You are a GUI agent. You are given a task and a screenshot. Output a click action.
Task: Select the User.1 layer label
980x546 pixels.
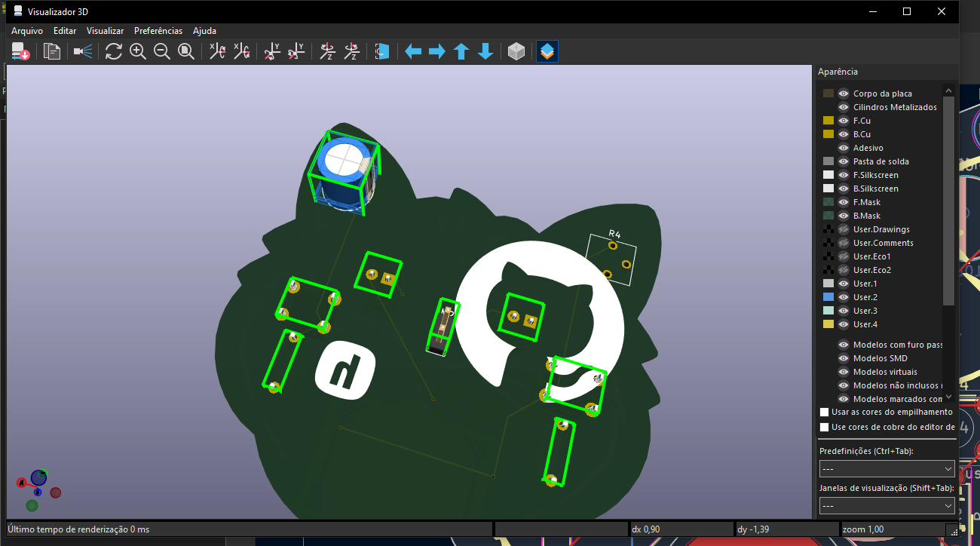pyautogui.click(x=865, y=284)
